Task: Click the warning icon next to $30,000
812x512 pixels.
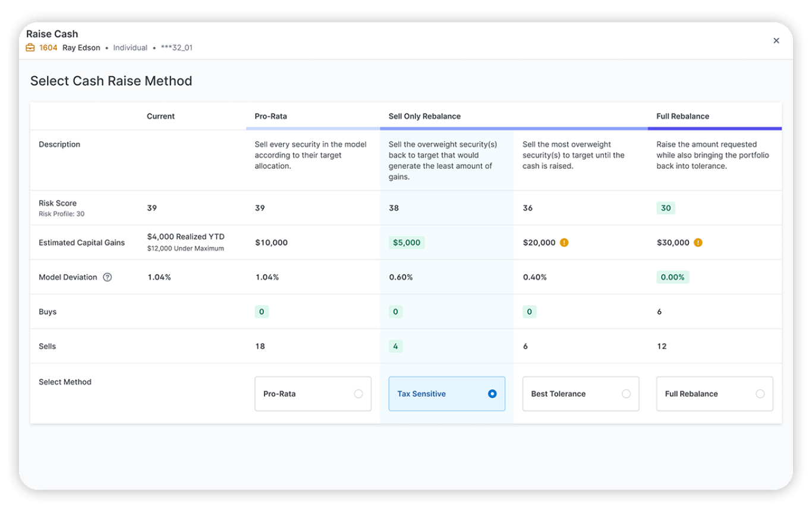Action: tap(697, 242)
